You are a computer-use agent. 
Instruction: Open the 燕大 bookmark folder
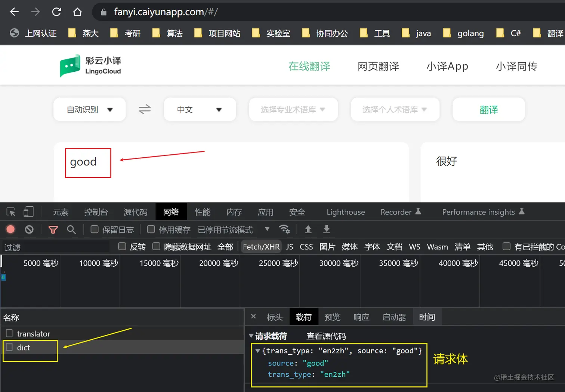click(83, 33)
